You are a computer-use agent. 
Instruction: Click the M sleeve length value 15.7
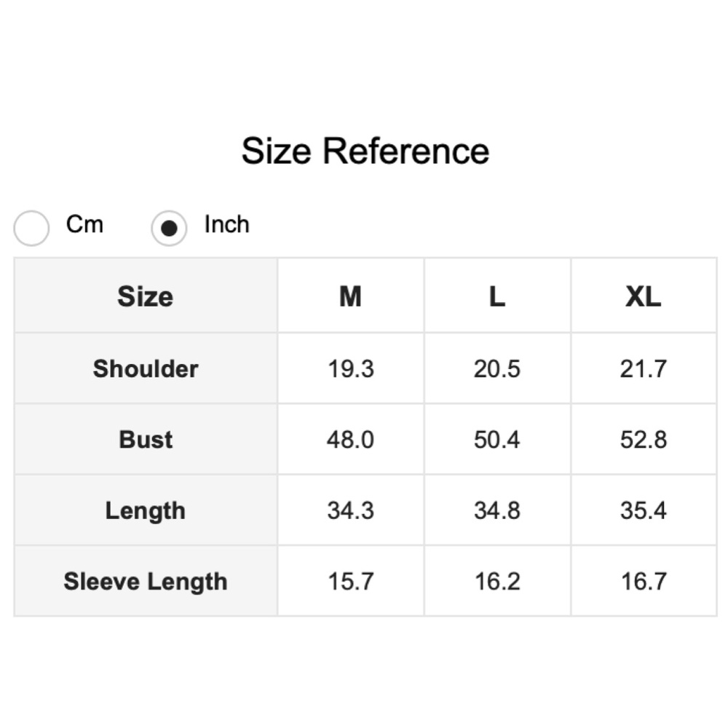click(350, 582)
